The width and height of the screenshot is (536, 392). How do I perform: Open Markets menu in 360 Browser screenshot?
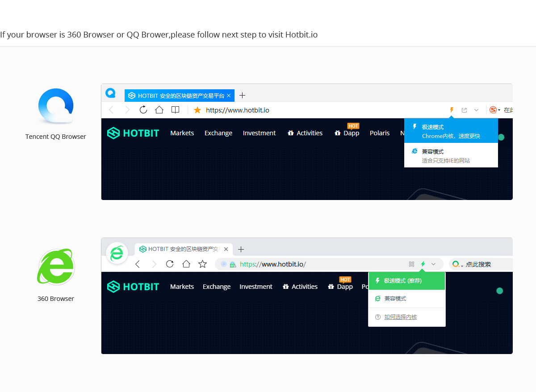tap(182, 287)
